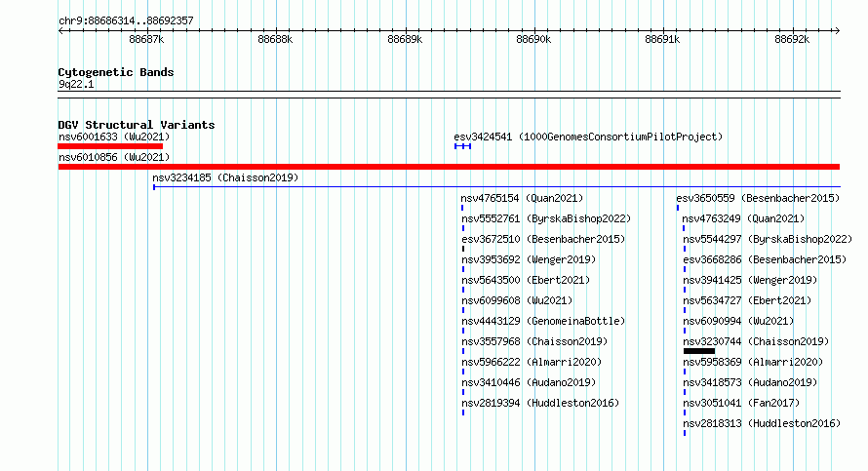Click nsv3230744 (Chaisson2019) label
The image size is (868, 471).
tap(756, 341)
